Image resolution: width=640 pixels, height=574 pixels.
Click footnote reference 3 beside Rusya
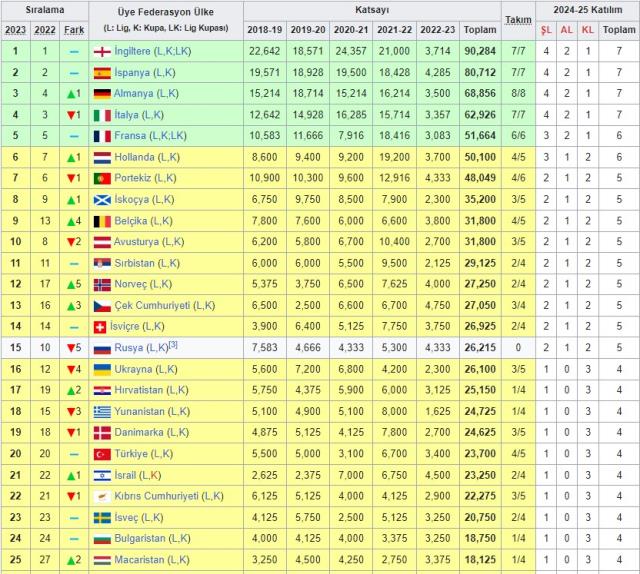173,344
